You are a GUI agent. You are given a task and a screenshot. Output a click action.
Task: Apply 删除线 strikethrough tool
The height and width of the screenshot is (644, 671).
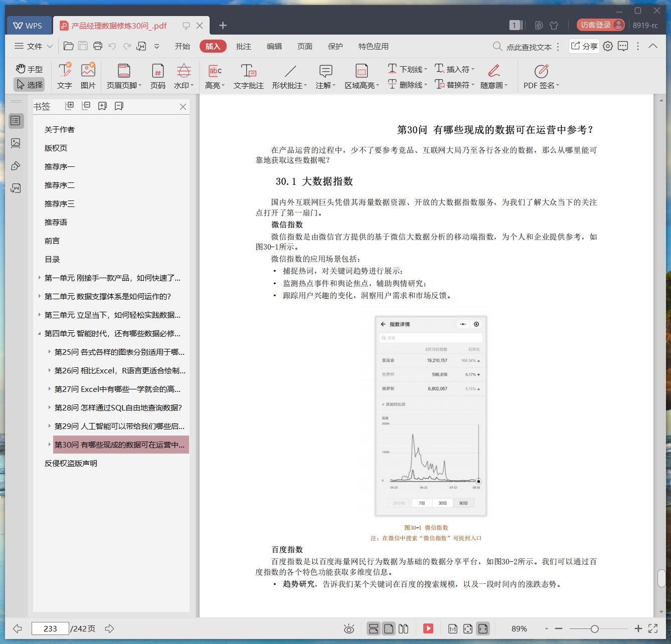tap(407, 85)
